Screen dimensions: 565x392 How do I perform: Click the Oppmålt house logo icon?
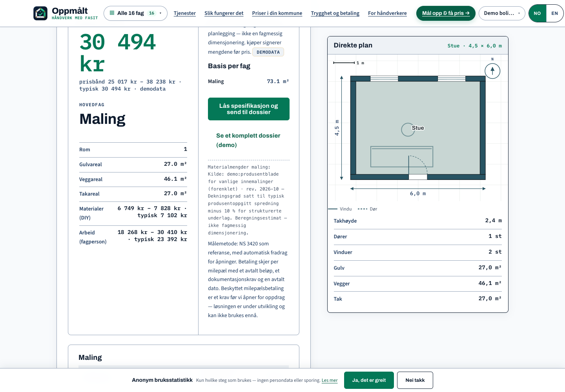coord(40,13)
